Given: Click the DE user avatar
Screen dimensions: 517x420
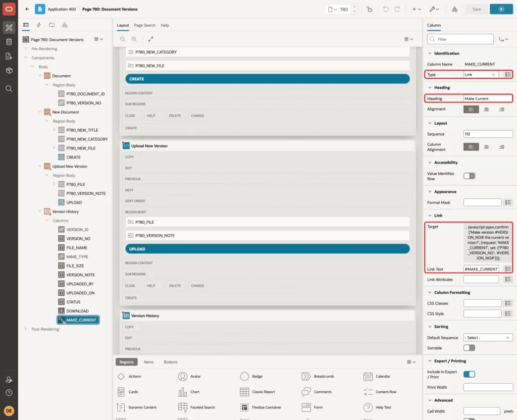Looking at the screenshot, I should click(9, 411).
